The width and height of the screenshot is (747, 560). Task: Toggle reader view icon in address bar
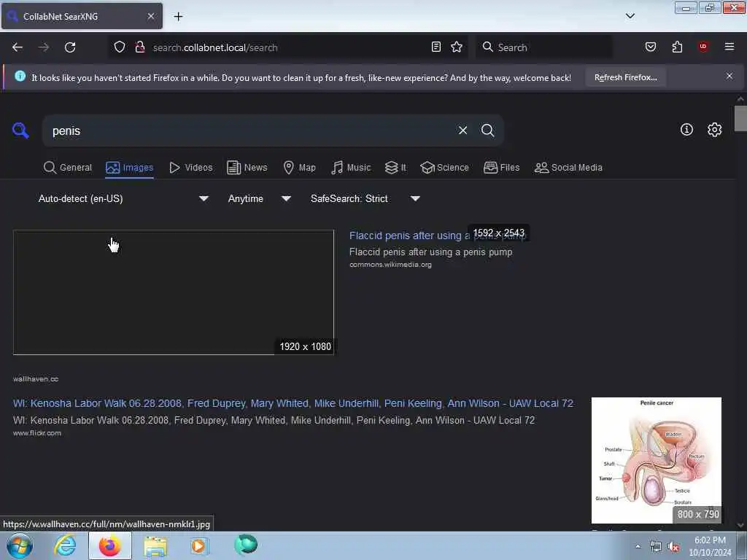point(436,47)
